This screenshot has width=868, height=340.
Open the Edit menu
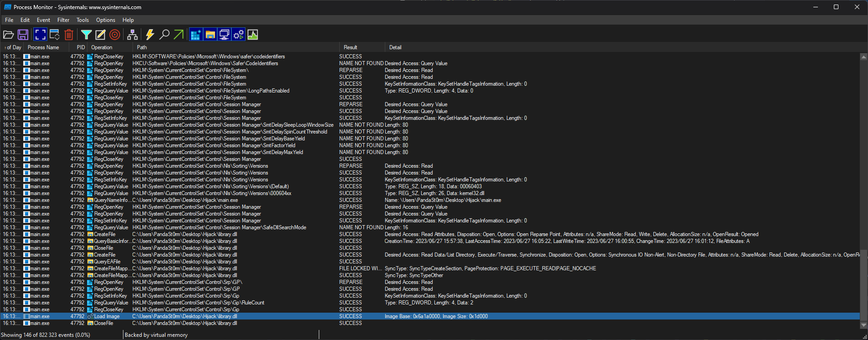pyautogui.click(x=25, y=20)
